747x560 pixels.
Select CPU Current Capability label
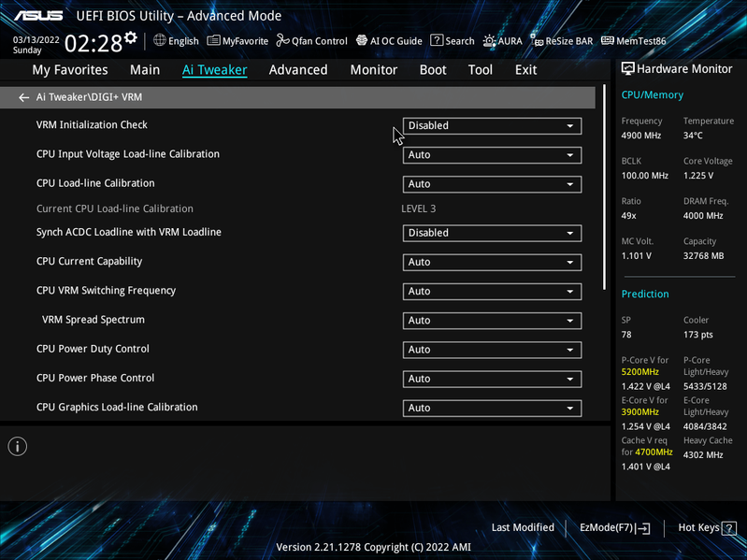pyautogui.click(x=89, y=262)
